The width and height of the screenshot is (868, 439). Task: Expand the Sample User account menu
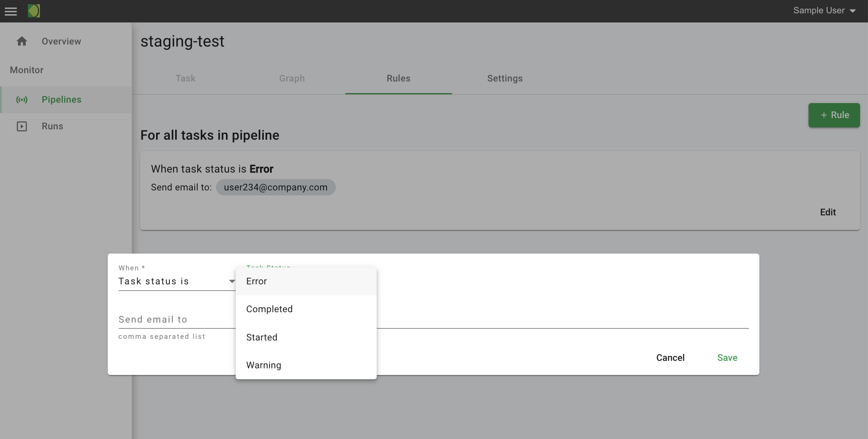coord(824,11)
